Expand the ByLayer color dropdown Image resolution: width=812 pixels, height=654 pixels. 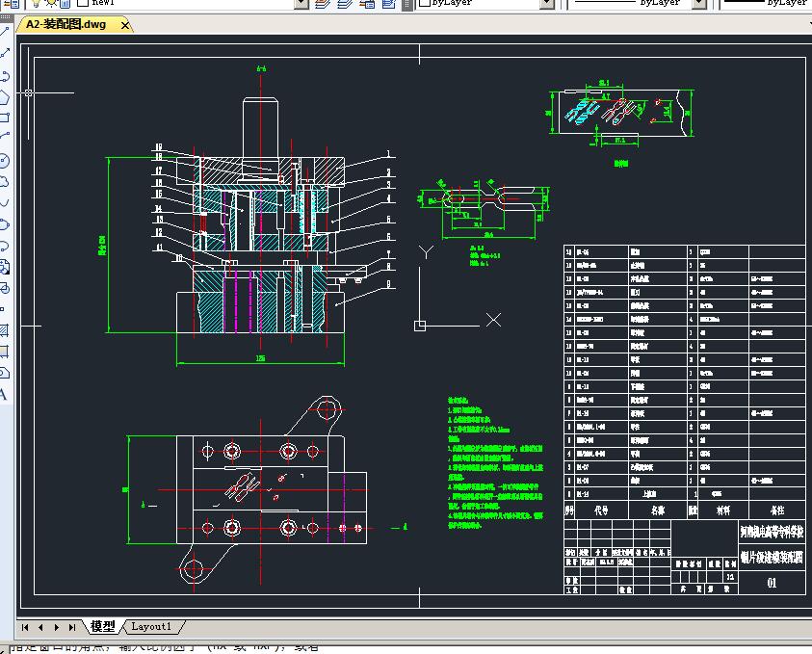(547, 4)
